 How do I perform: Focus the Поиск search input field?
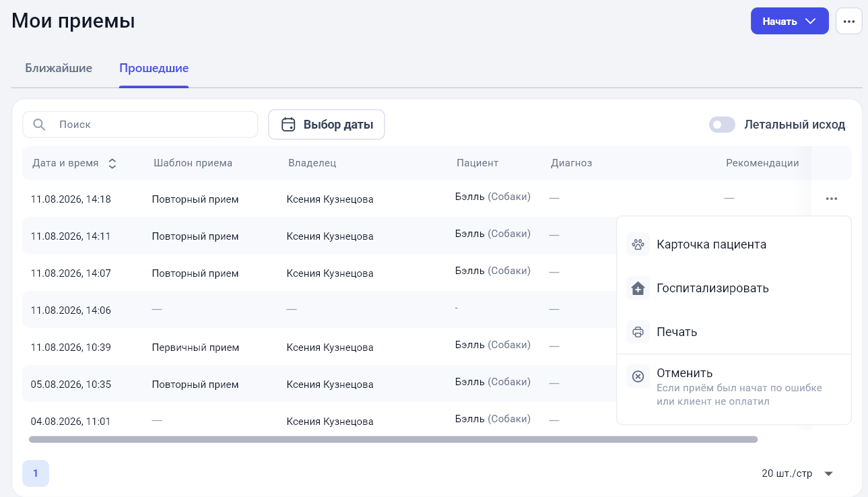pyautogui.click(x=140, y=125)
